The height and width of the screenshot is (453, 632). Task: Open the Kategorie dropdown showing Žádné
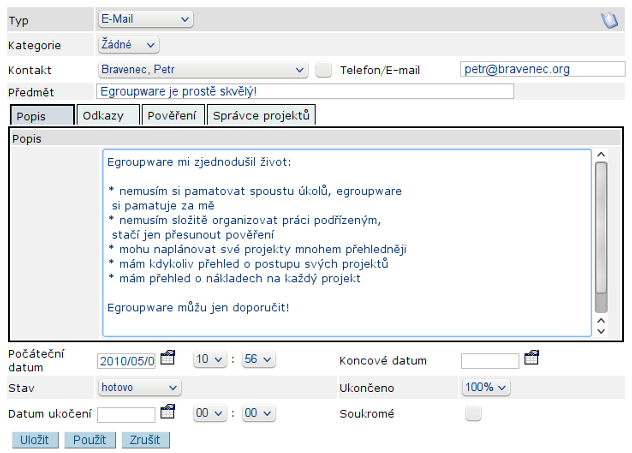[129, 45]
